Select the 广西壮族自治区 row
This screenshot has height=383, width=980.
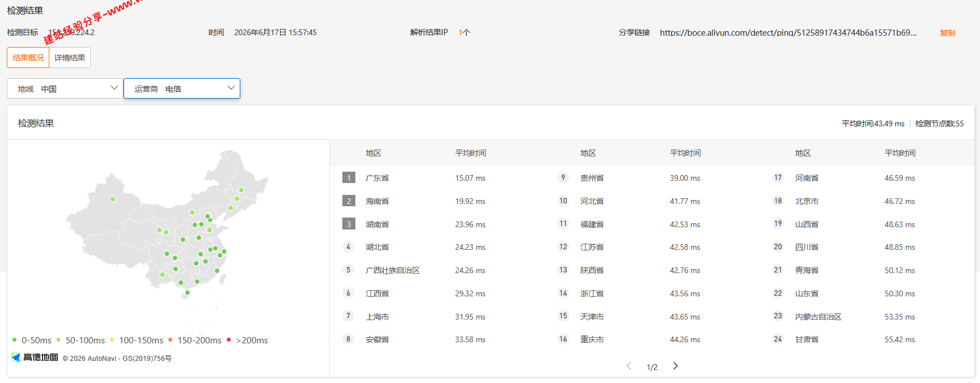point(437,270)
